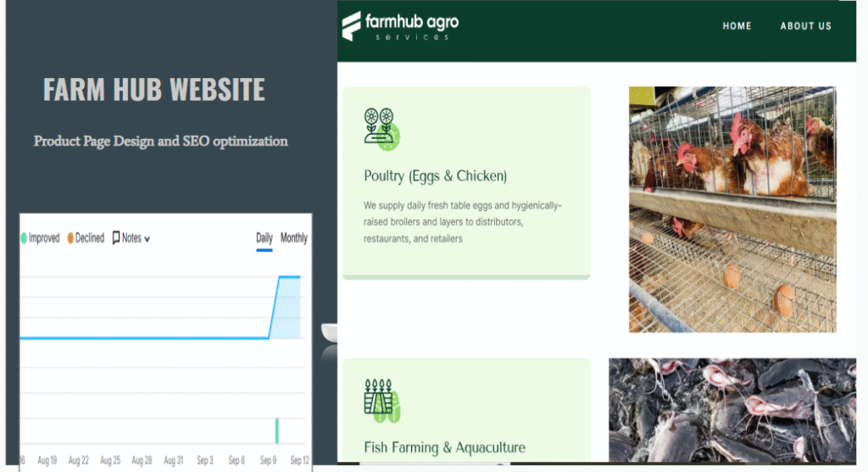Click the poultry card flower icon
The height and width of the screenshot is (472, 868).
(x=381, y=129)
